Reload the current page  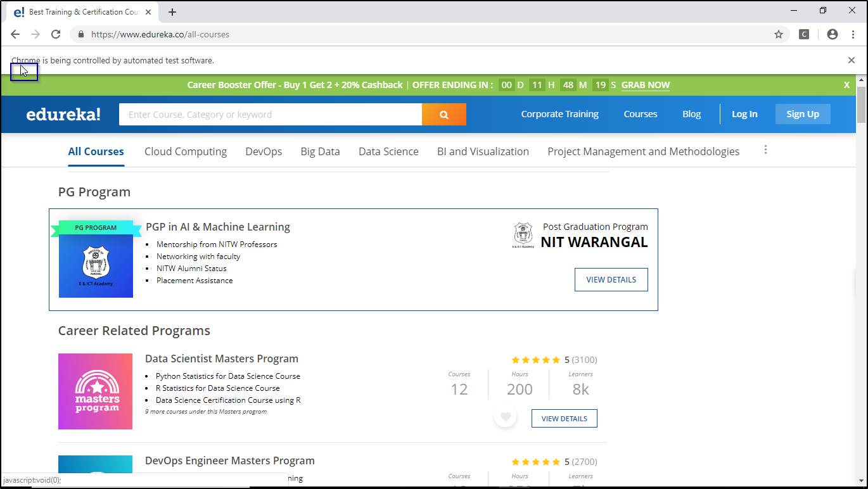[56, 34]
